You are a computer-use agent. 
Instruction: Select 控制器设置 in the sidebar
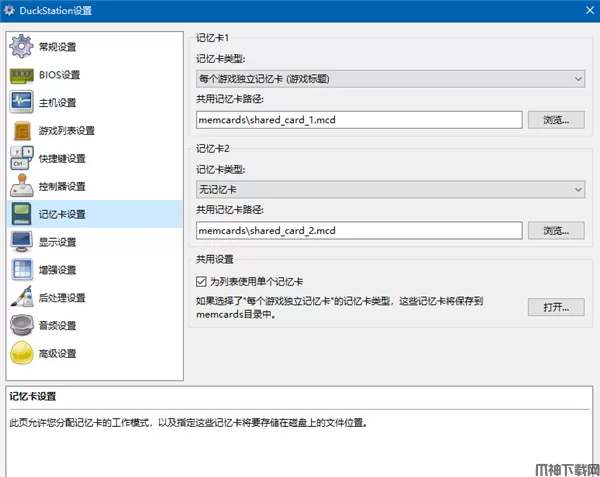pos(62,186)
